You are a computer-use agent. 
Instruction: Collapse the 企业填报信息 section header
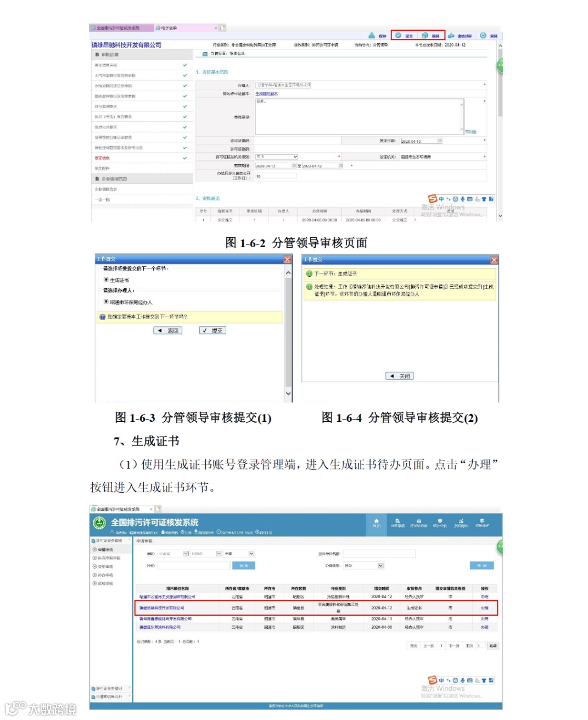point(141,179)
